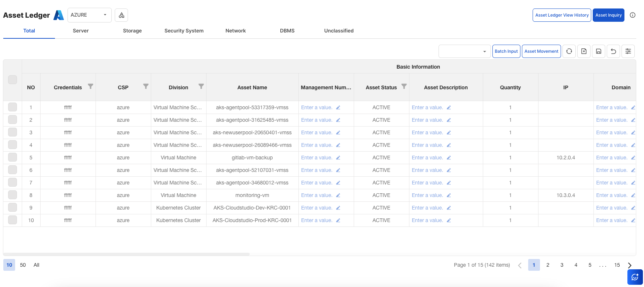Check the row checkbox for monitoring-vm
Image resolution: width=644 pixels, height=287 pixels.
point(13,195)
